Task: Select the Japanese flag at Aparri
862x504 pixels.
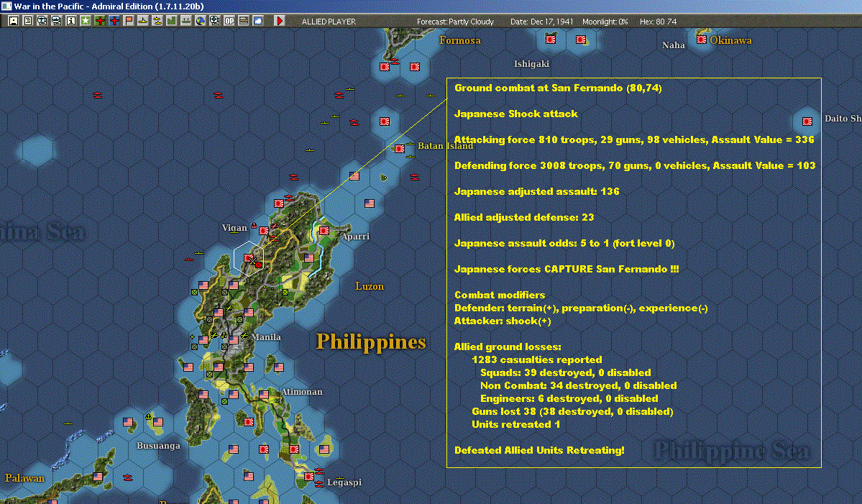Action: 324,231
